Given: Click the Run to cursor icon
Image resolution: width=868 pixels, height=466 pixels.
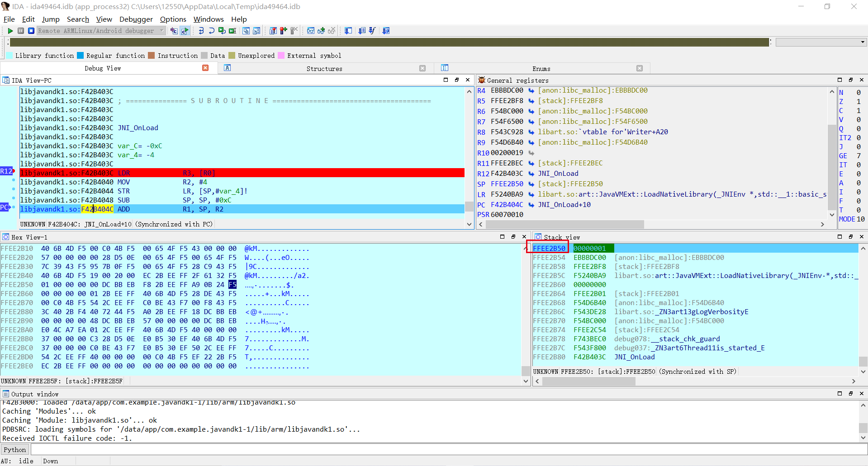Looking at the screenshot, I should tap(232, 31).
